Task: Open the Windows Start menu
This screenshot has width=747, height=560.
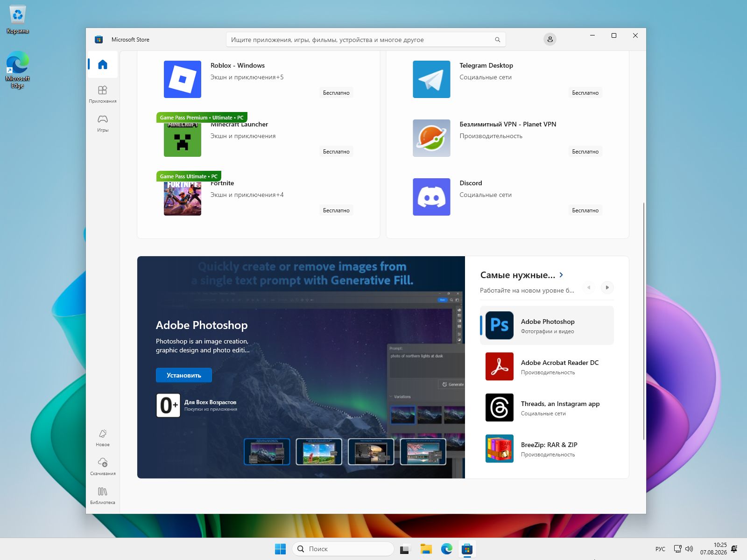Action: pyautogui.click(x=280, y=549)
